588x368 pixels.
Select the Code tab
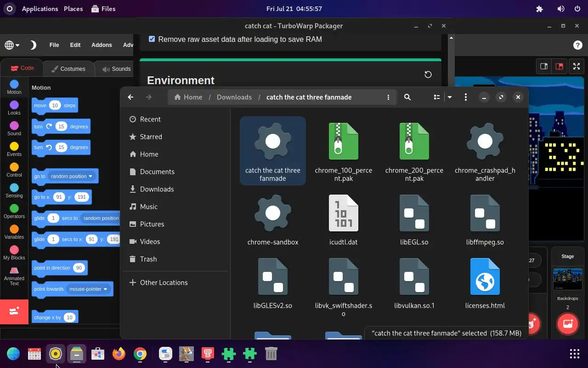pyautogui.click(x=22, y=68)
